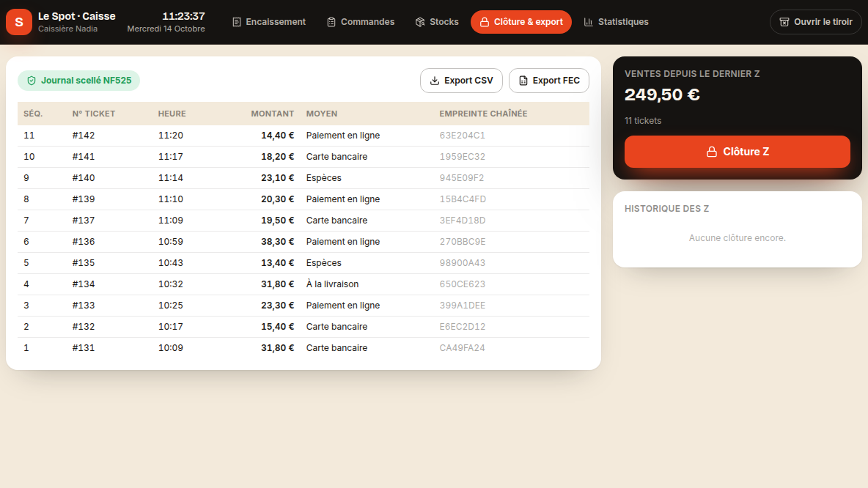
Task: Open the Statistiques tab
Action: click(x=616, y=22)
